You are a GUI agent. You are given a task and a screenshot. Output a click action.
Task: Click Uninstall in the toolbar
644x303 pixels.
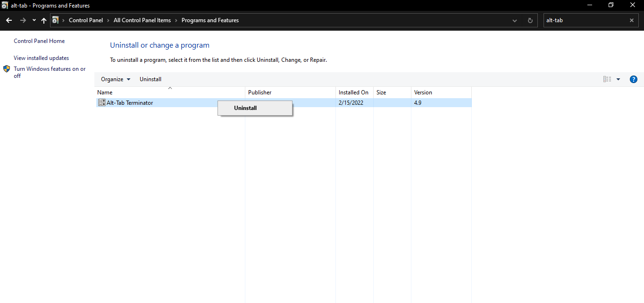[151, 79]
